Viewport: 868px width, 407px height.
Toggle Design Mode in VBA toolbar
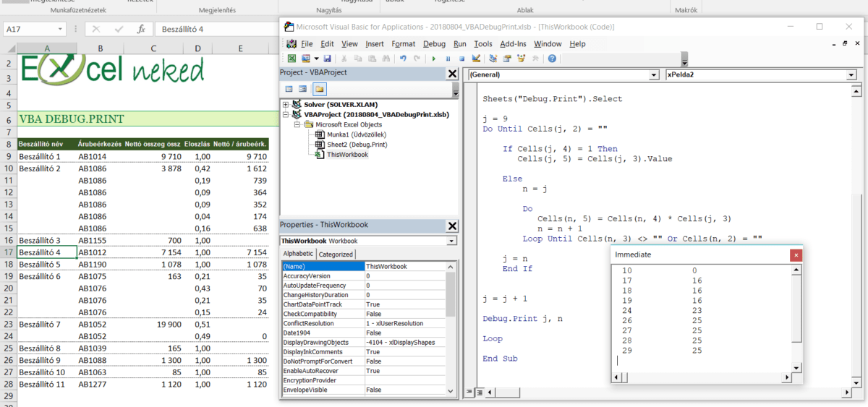tap(476, 59)
